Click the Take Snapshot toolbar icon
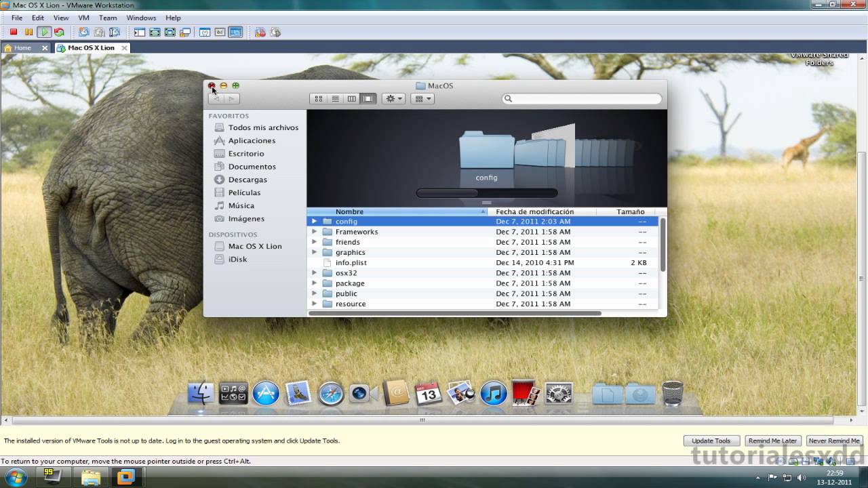868x488 pixels. [x=83, y=32]
